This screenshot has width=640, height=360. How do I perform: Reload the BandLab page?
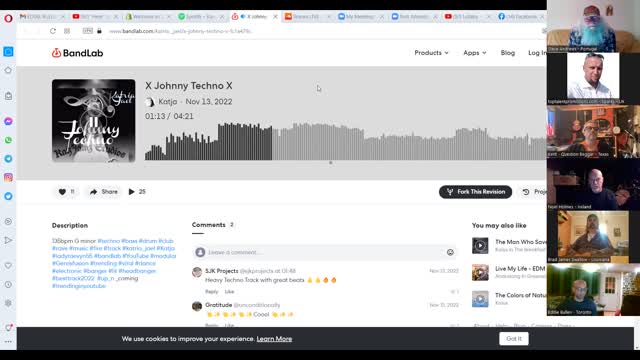click(x=53, y=31)
